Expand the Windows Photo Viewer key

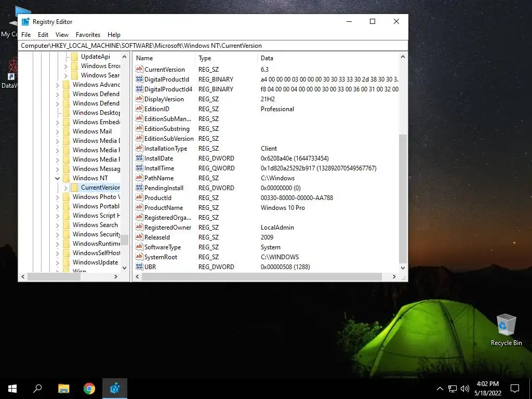[57, 197]
